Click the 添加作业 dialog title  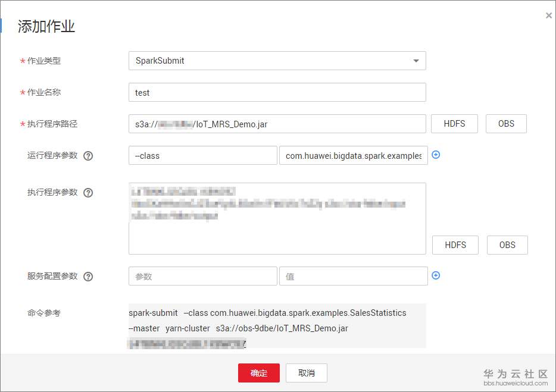pyautogui.click(x=46, y=27)
